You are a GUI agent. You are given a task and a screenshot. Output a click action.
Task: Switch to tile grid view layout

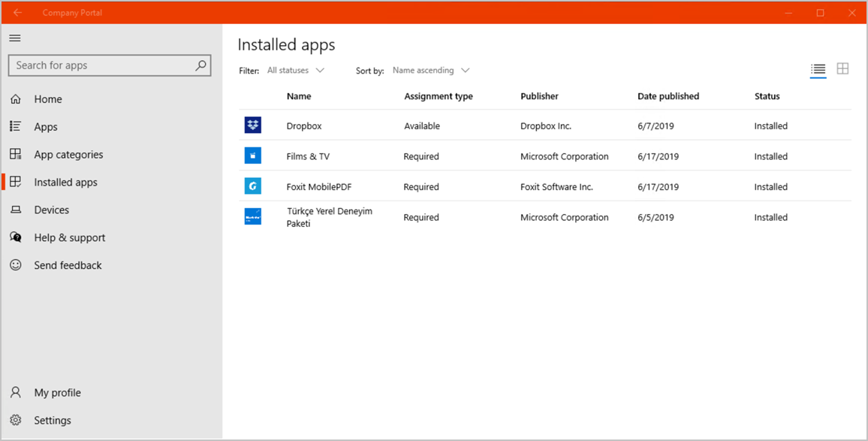[x=842, y=68]
